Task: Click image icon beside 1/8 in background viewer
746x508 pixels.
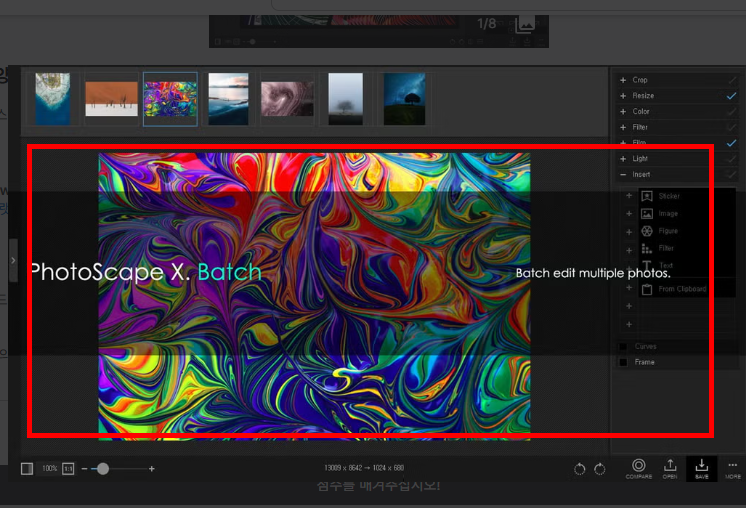Action: click(525, 25)
